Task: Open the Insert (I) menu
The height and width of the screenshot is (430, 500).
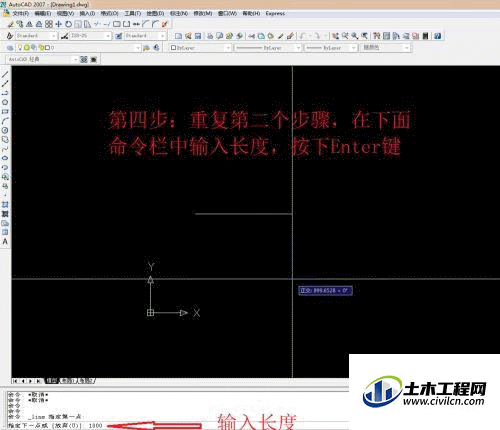Action: 87,14
